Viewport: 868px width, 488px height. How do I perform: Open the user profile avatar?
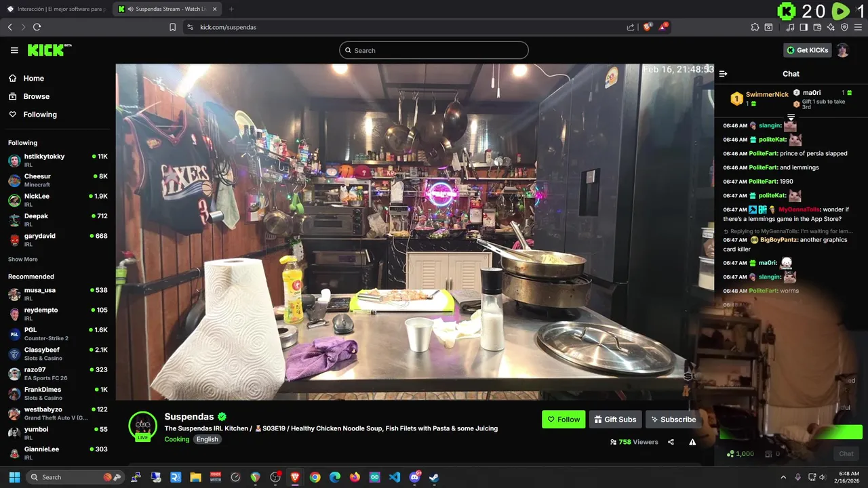(842, 50)
